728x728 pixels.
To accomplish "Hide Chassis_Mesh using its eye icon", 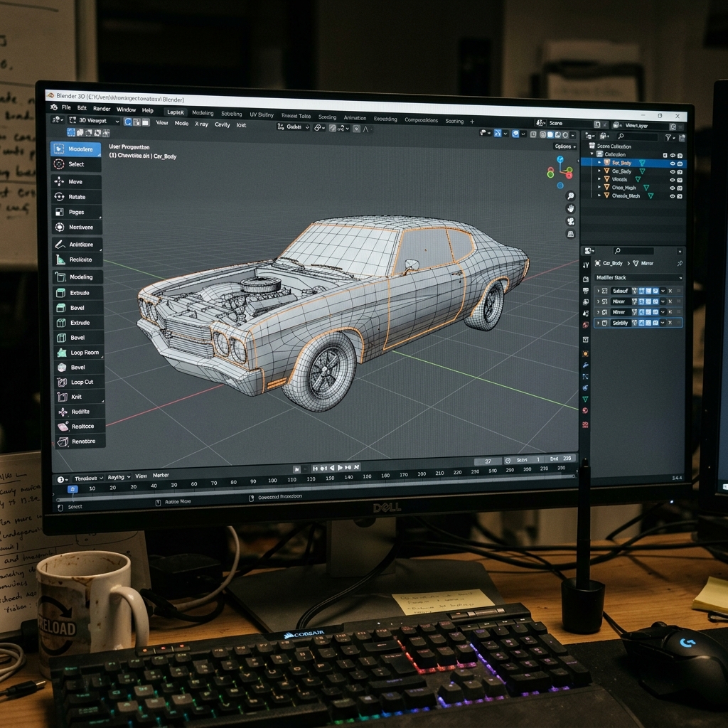I will click(x=672, y=196).
